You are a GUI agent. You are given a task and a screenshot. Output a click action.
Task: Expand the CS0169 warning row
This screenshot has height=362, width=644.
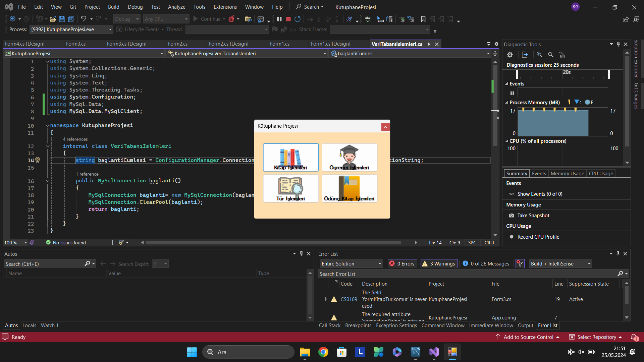coord(326,299)
